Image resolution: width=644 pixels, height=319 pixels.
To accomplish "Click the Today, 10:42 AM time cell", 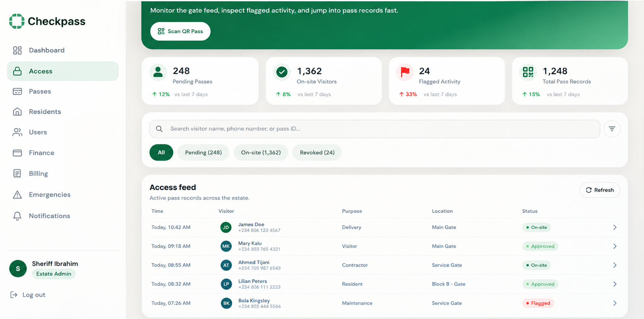I will (x=171, y=227).
